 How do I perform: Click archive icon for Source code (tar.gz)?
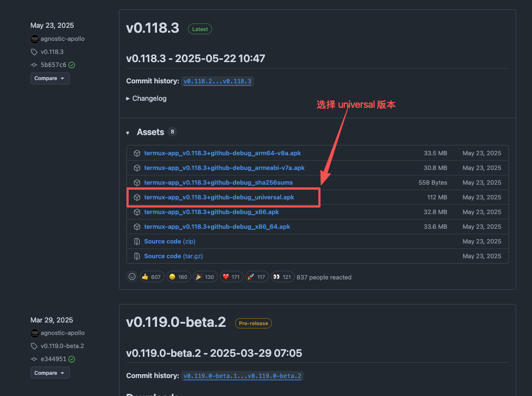tap(137, 256)
